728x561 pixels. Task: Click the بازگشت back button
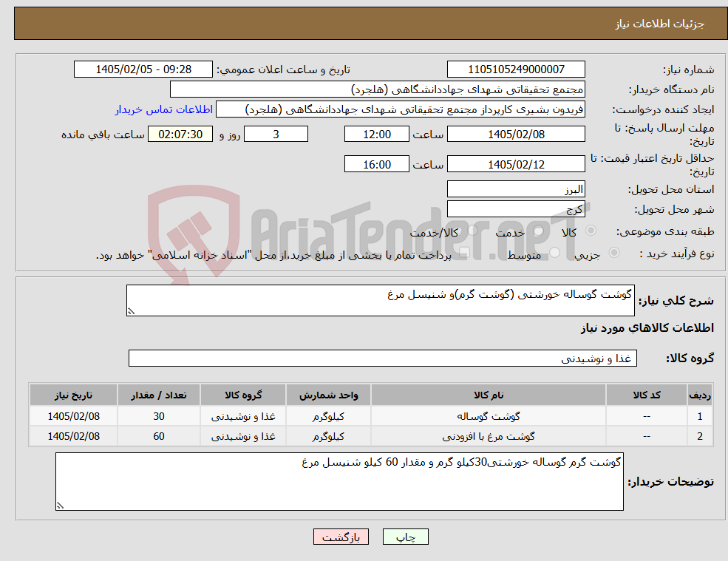(x=341, y=537)
